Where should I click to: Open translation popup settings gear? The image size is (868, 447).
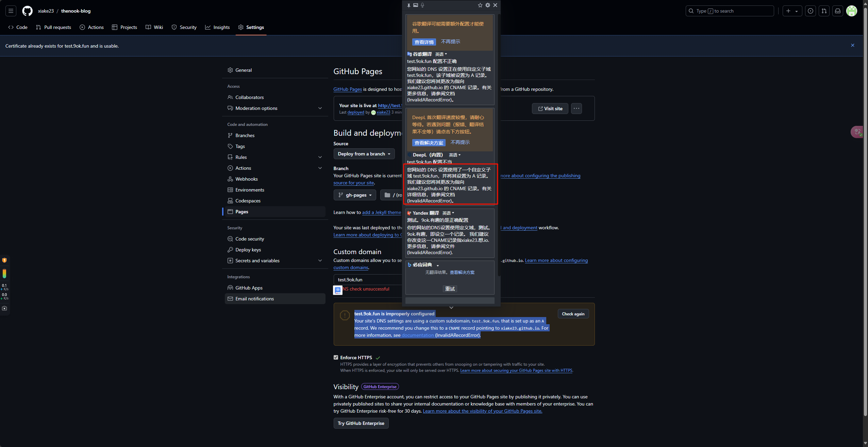[488, 5]
